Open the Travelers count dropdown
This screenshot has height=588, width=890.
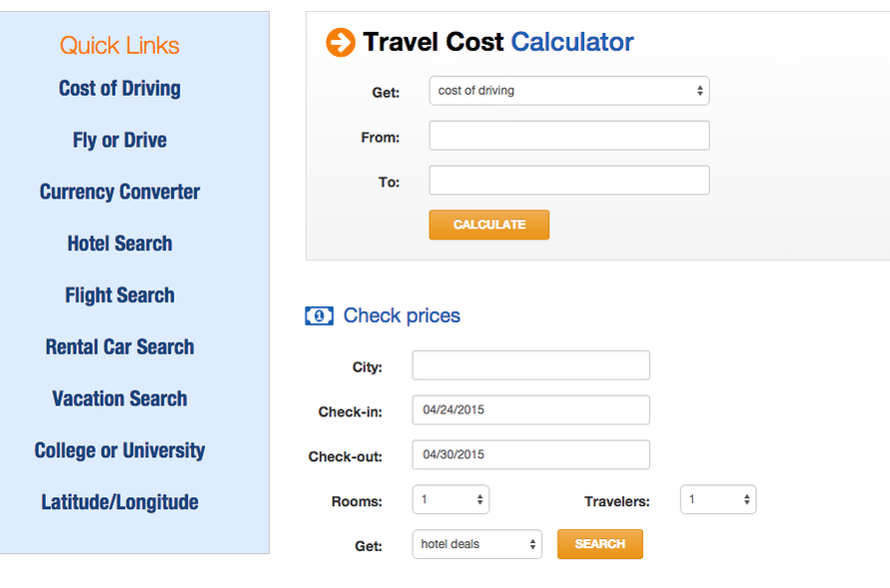718,499
